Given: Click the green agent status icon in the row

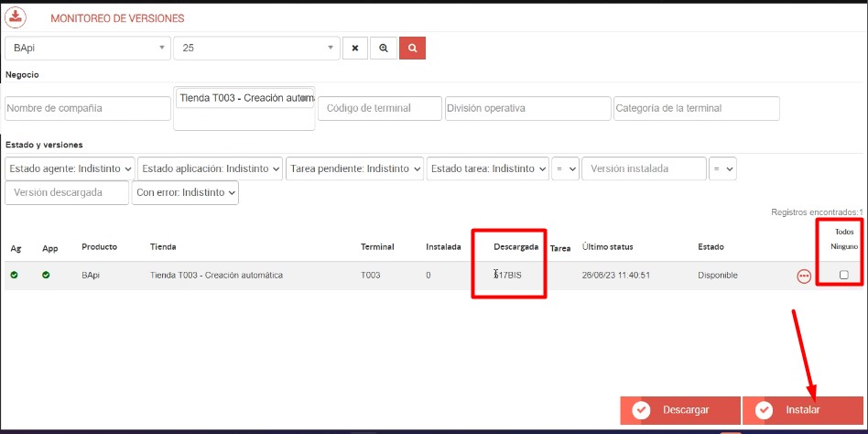Looking at the screenshot, I should 15,275.
